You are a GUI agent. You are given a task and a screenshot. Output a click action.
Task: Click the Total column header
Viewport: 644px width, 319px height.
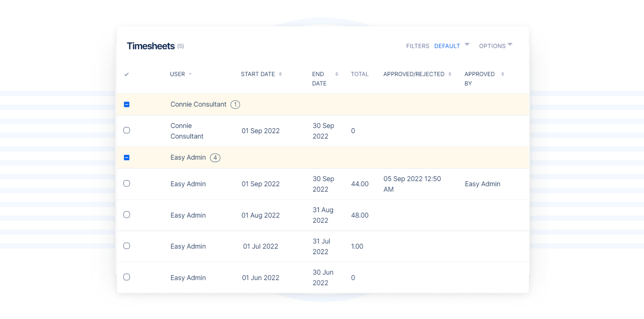(359, 74)
